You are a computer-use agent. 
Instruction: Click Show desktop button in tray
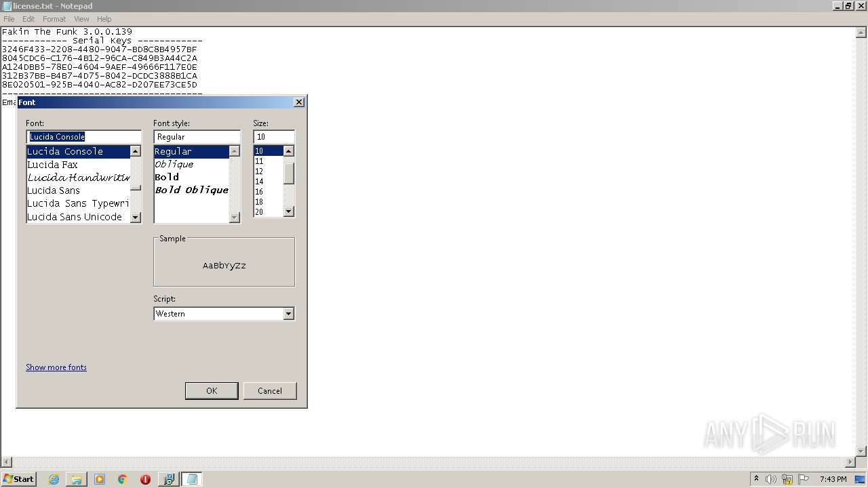[861, 479]
